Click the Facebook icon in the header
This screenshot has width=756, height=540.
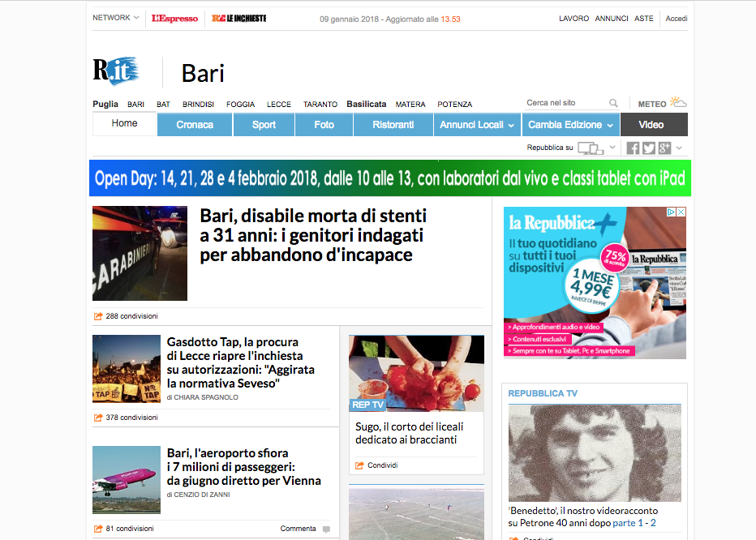pyautogui.click(x=634, y=148)
